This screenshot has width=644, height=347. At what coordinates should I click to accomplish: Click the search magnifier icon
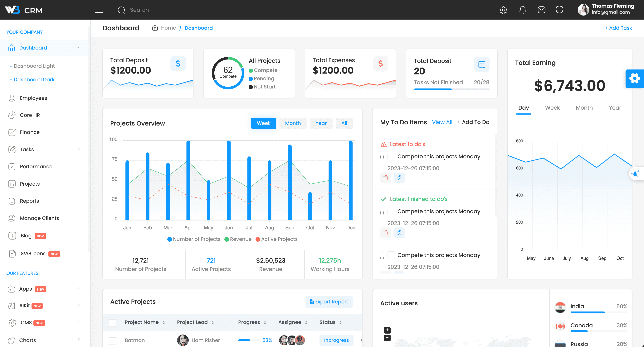121,10
